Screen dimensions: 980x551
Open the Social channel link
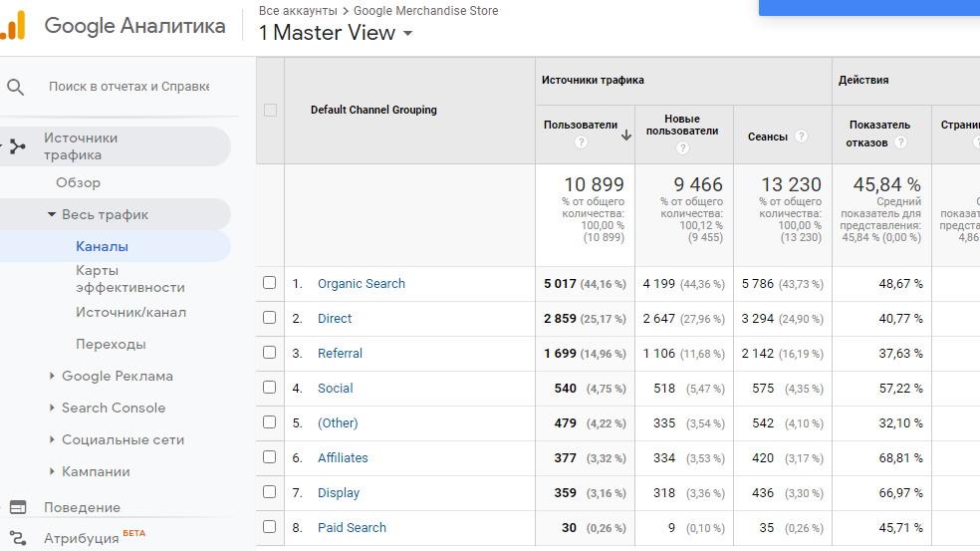[335, 389]
